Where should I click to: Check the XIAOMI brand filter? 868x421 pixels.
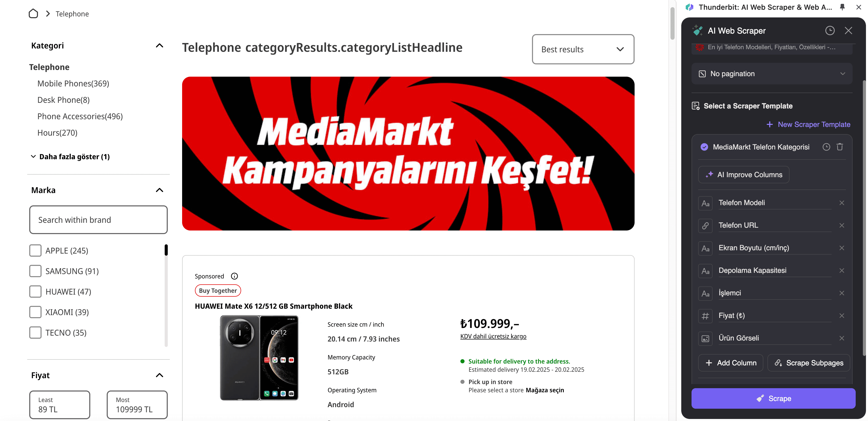(35, 312)
